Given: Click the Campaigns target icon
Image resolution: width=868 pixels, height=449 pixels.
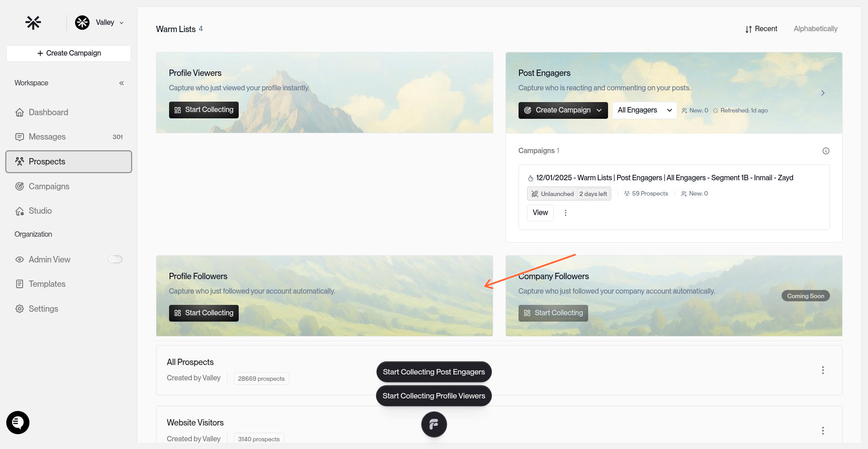Looking at the screenshot, I should [19, 186].
